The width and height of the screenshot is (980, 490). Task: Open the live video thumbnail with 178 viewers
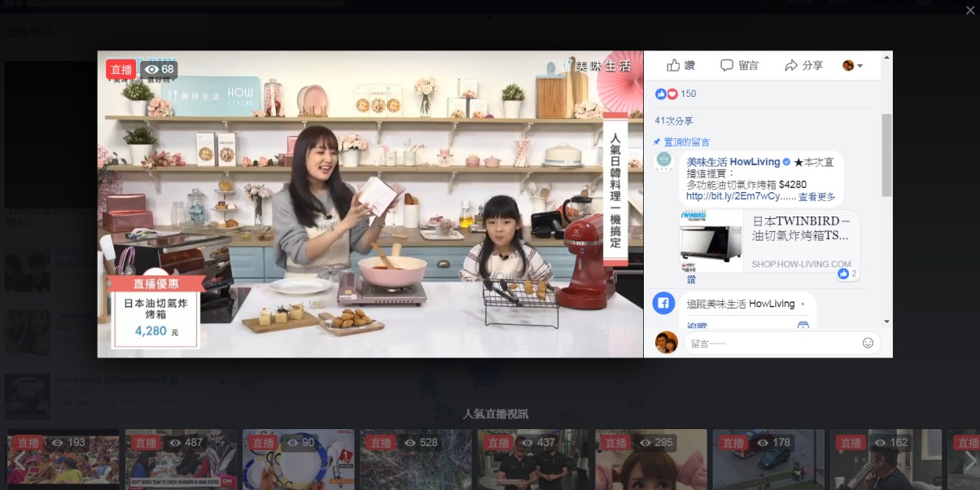click(x=768, y=460)
